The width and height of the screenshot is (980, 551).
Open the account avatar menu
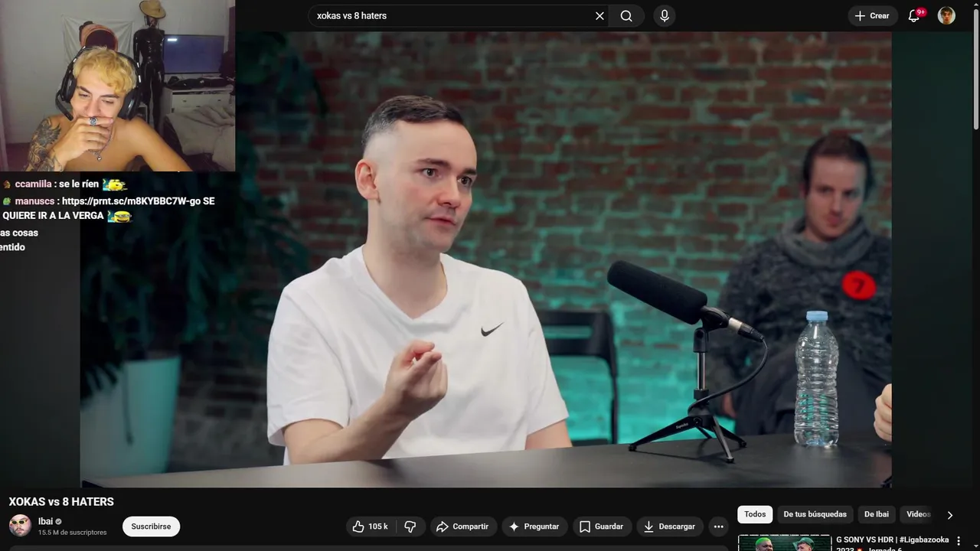pyautogui.click(x=947, y=16)
